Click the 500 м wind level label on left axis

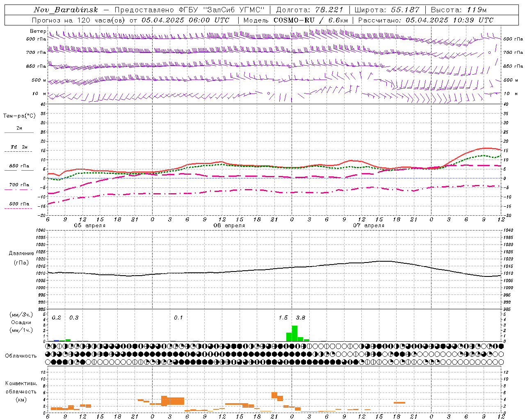tap(39, 80)
